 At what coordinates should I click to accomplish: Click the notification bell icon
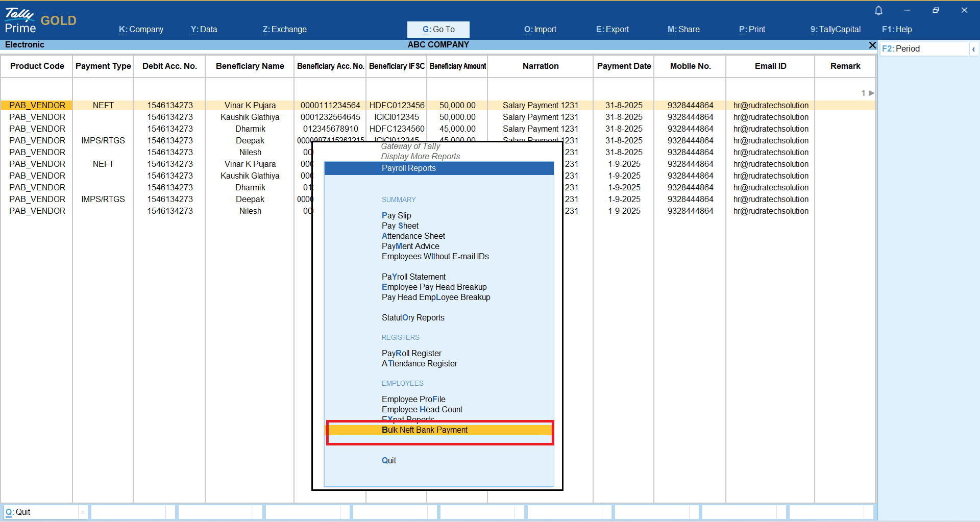pyautogui.click(x=878, y=10)
